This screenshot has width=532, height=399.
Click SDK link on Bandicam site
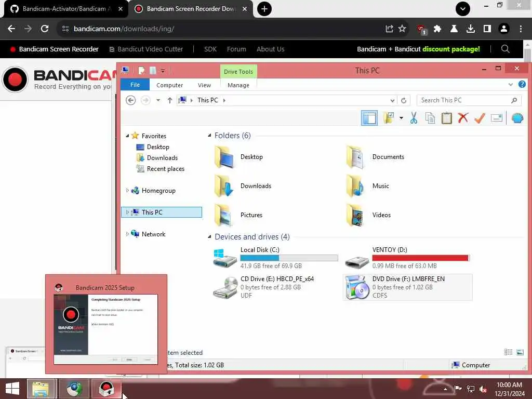tap(210, 49)
